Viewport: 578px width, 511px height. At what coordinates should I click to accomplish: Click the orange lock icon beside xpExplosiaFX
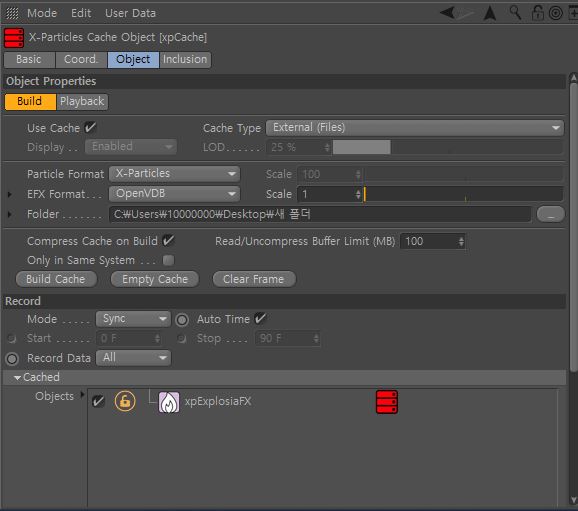coord(125,401)
